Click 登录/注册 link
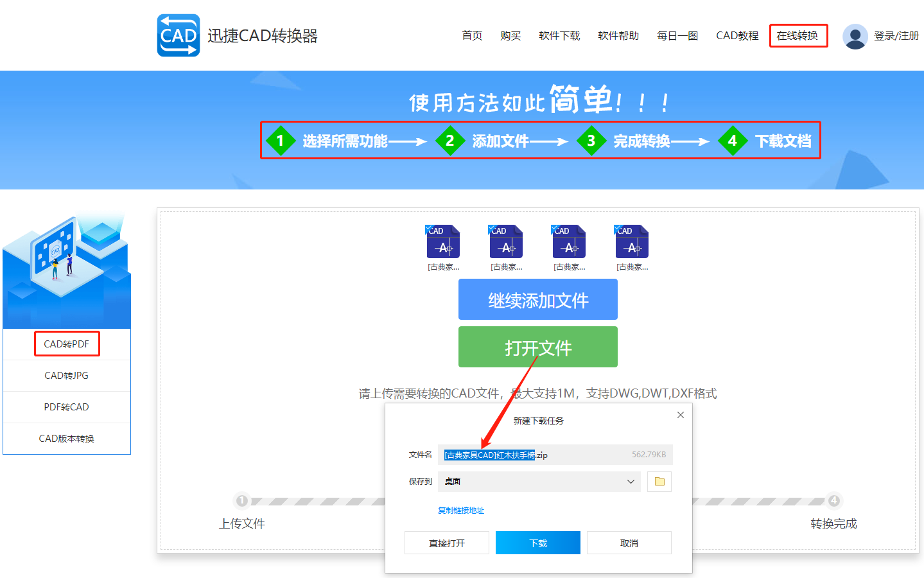 pyautogui.click(x=896, y=36)
